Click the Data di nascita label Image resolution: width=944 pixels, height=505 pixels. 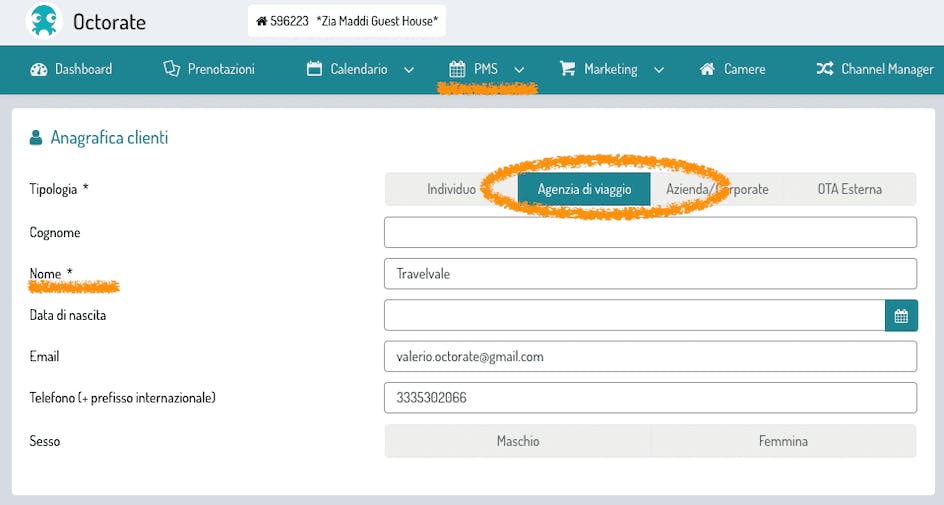(x=67, y=315)
